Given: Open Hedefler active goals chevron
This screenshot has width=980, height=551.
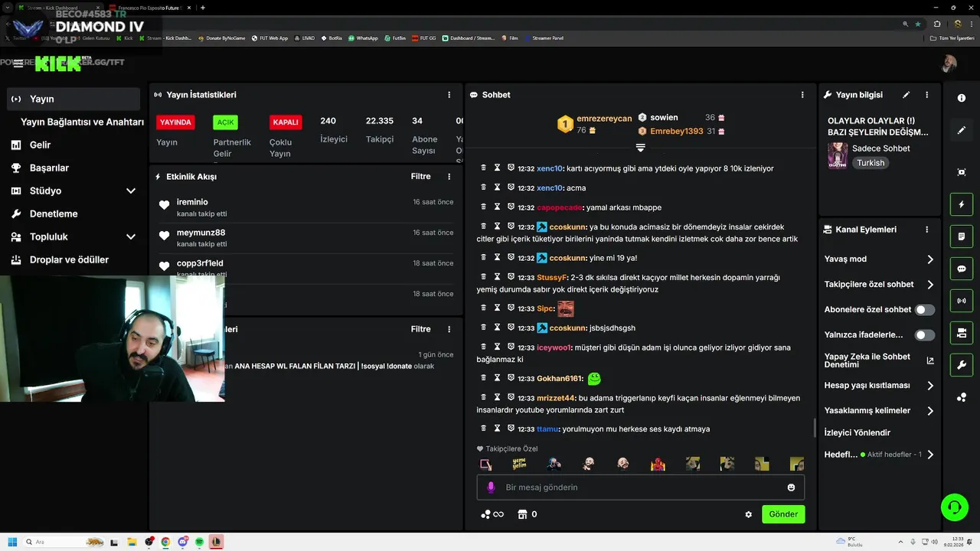Looking at the screenshot, I should (930, 455).
